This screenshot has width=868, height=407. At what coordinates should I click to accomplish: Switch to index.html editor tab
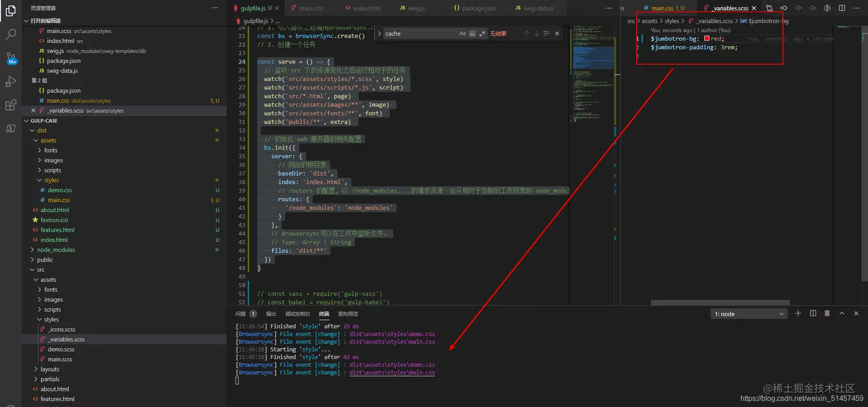(366, 8)
